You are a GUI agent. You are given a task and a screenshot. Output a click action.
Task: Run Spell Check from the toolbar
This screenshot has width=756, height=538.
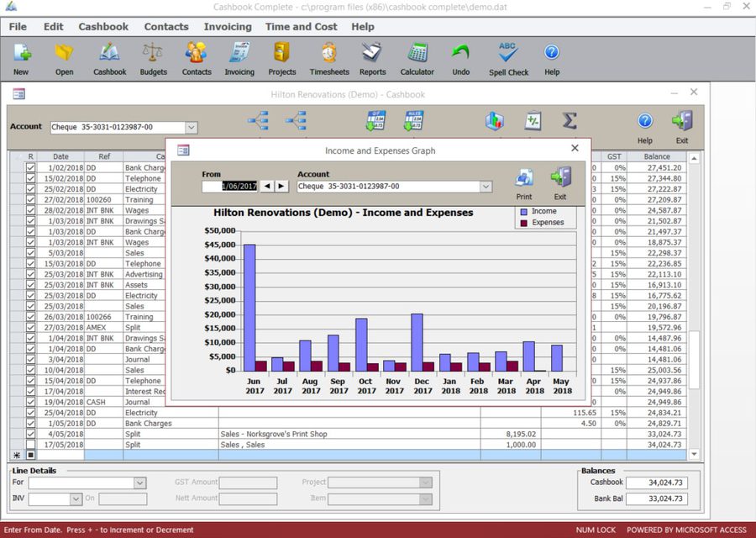(507, 53)
